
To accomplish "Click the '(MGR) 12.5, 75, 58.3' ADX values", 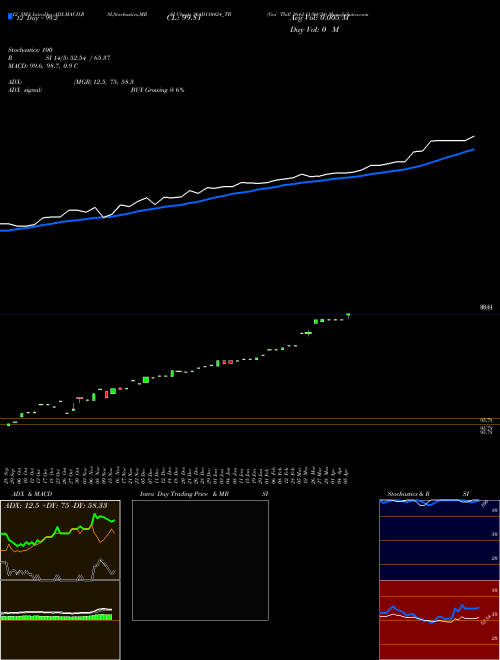I will (104, 82).
